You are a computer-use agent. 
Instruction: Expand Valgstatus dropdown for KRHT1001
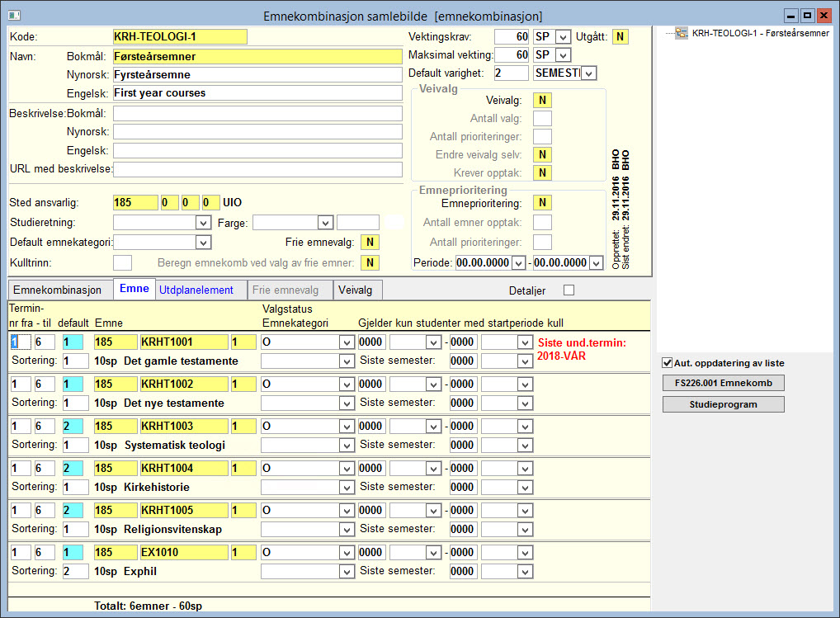point(347,342)
